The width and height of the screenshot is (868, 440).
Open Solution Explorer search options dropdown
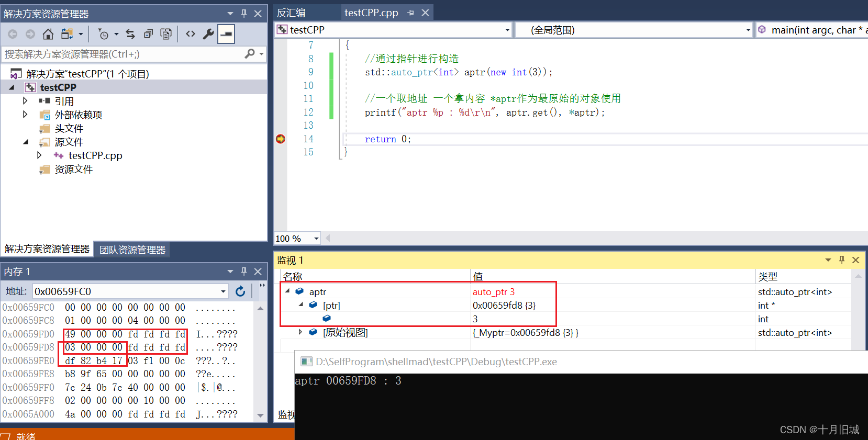(x=261, y=54)
